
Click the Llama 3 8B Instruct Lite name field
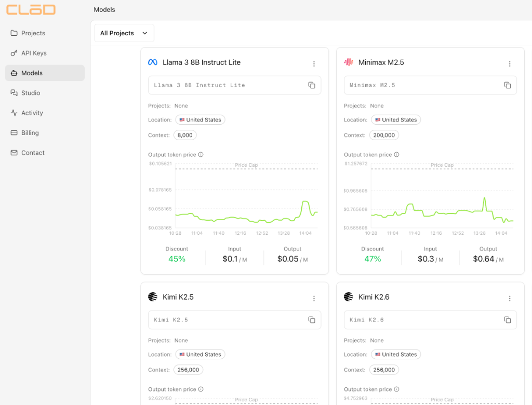234,85
